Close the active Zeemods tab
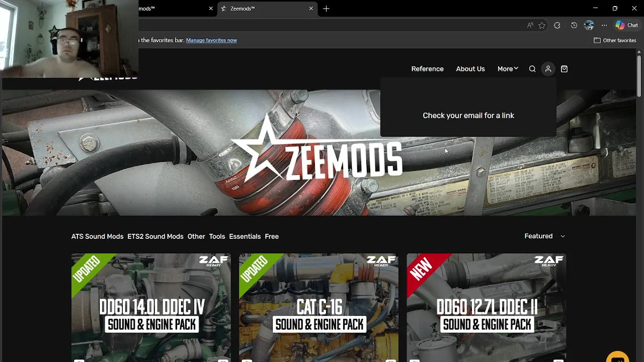644x362 pixels. 311,9
